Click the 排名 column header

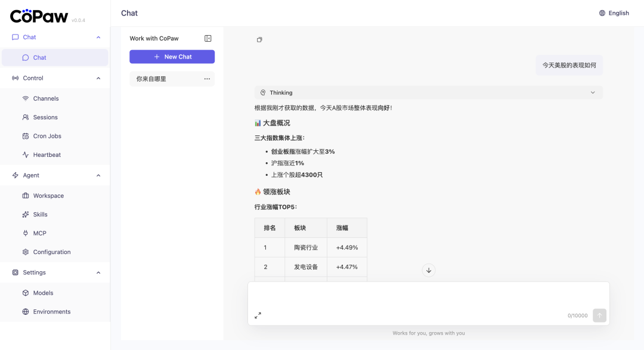[x=270, y=228]
